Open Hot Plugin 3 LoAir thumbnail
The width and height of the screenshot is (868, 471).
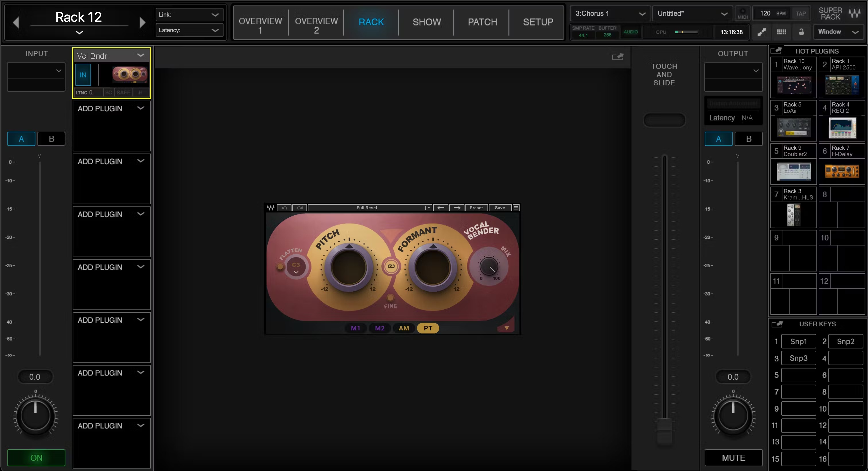coord(794,128)
